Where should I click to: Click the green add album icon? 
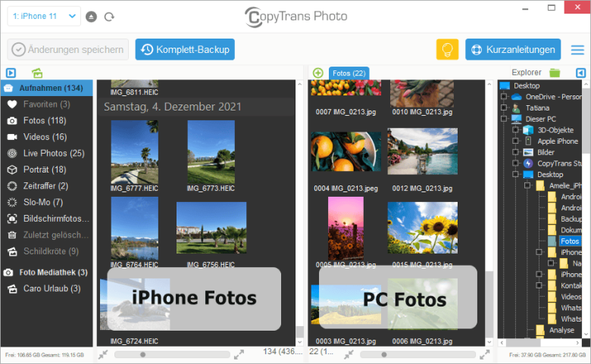[x=37, y=73]
